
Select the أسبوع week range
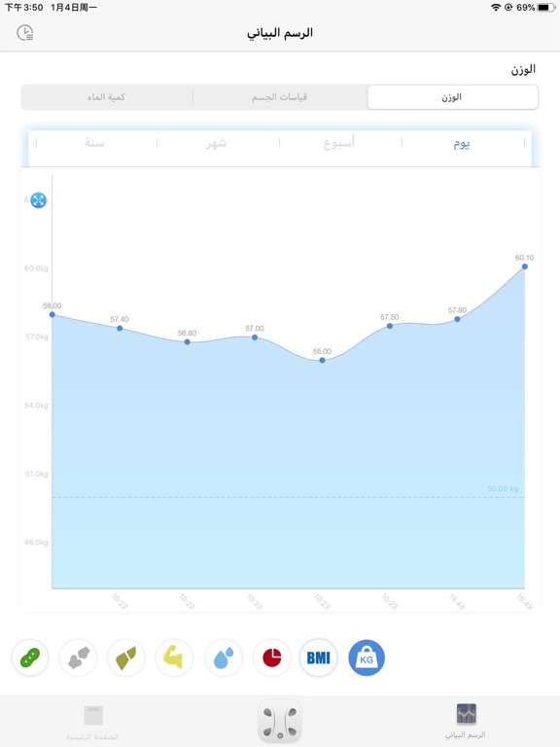click(x=339, y=143)
